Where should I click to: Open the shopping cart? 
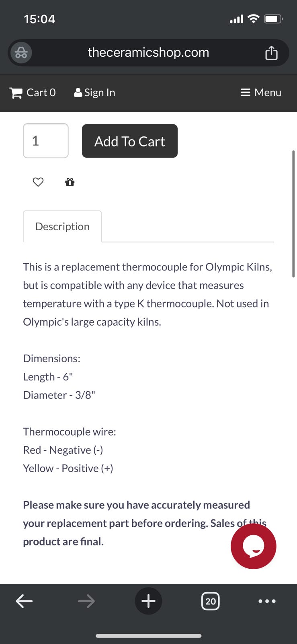coord(33,93)
